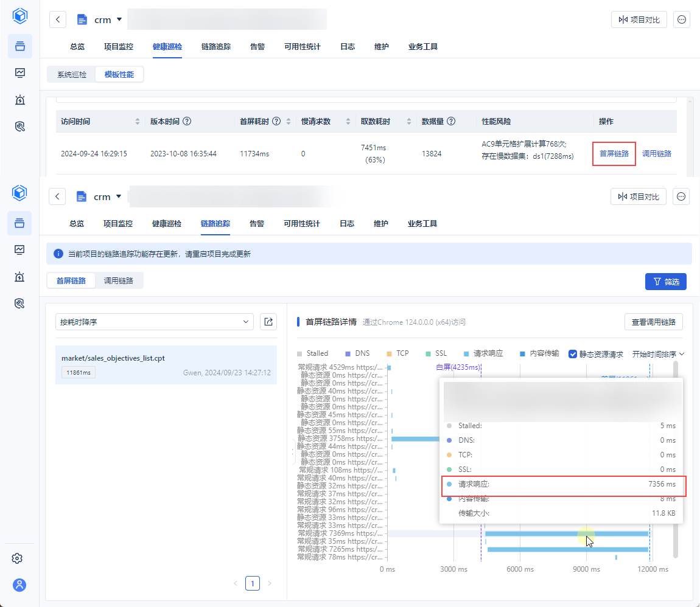The height and width of the screenshot is (607, 700).
Task: Select page 1 in the pagination
Action: (253, 583)
